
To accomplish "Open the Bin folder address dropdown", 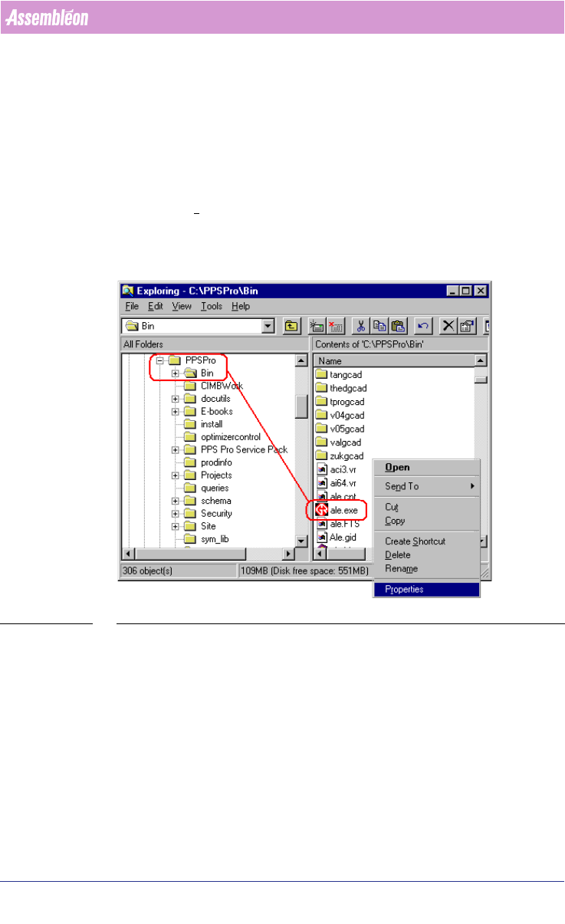I will point(268,326).
